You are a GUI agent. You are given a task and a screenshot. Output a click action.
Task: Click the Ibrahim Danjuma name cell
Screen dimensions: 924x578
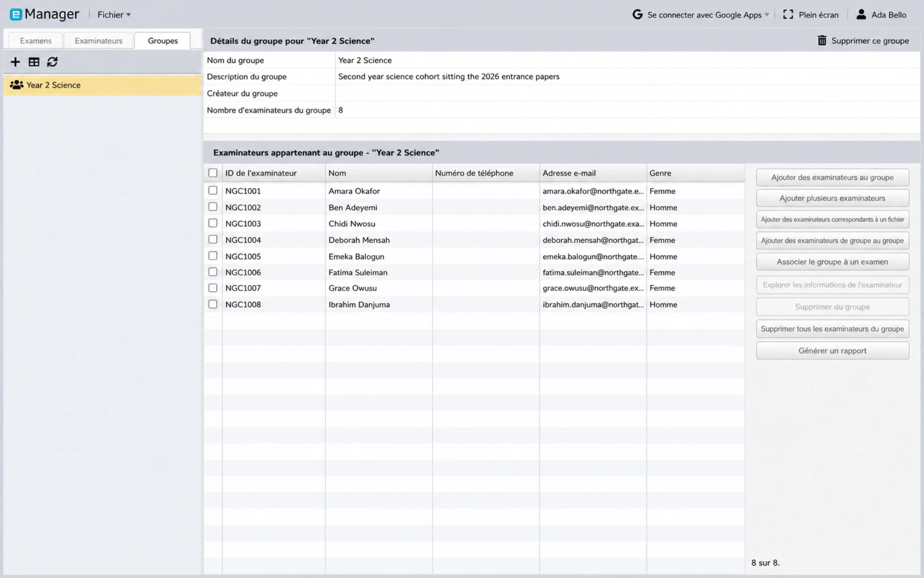pos(379,305)
